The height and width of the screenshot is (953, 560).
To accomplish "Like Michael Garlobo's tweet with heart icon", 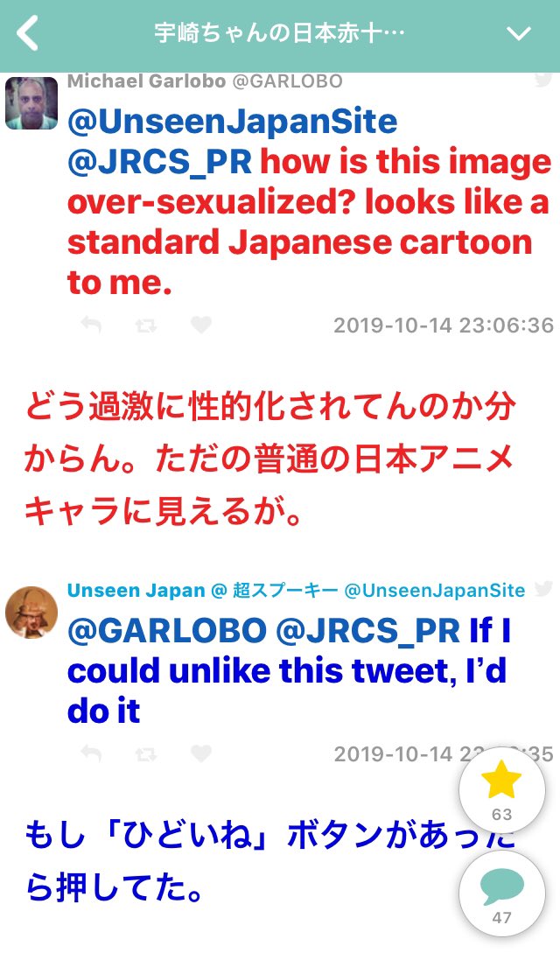I will tap(201, 326).
